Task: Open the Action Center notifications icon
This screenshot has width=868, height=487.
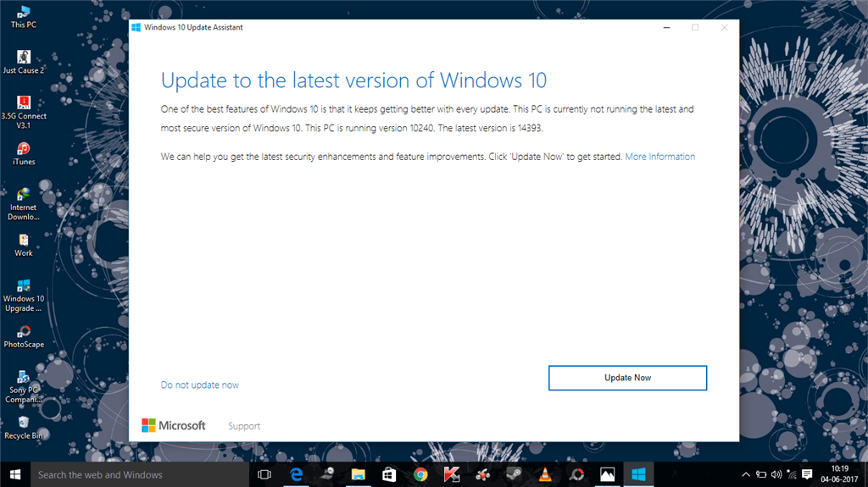Action: pyautogui.click(x=809, y=474)
